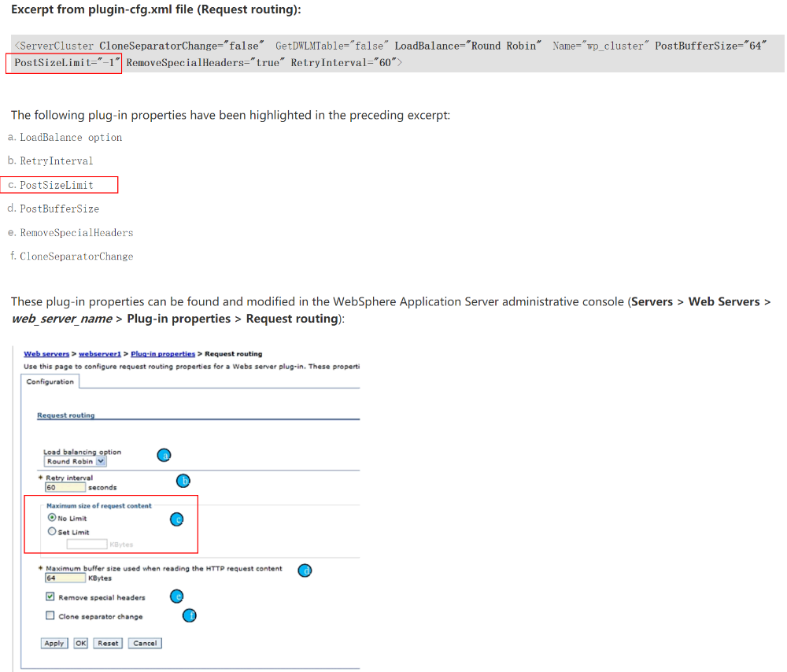Click the Reset button
787x672 pixels.
point(108,644)
